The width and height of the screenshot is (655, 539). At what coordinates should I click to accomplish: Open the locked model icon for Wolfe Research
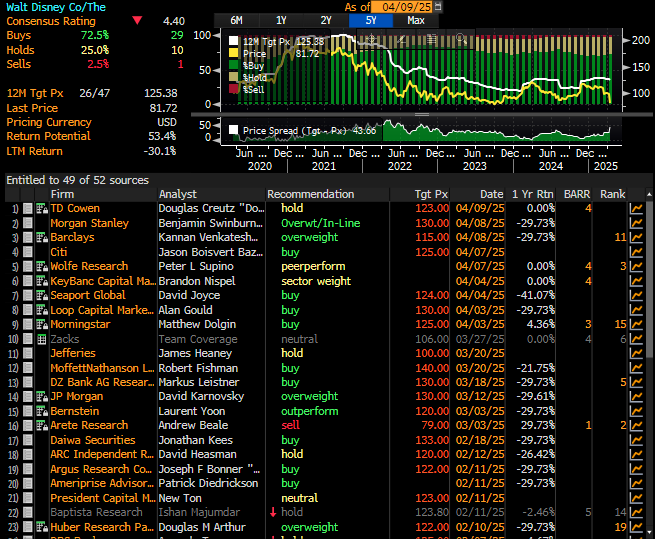point(42,267)
